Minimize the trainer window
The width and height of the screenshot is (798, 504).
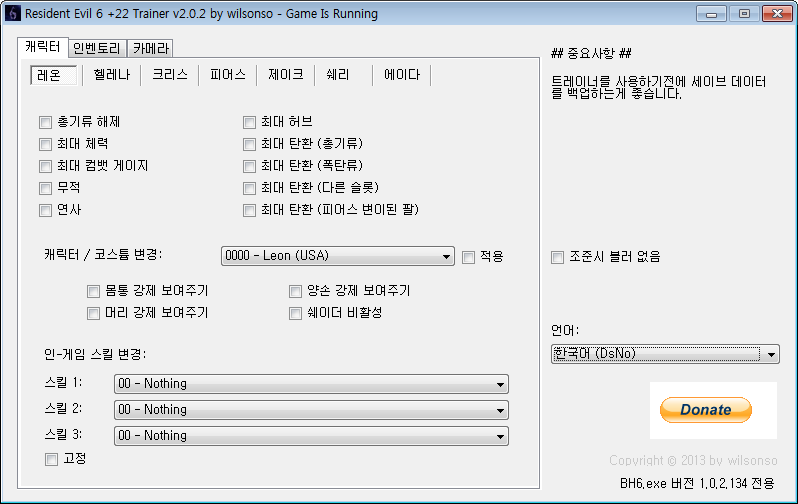click(x=711, y=14)
